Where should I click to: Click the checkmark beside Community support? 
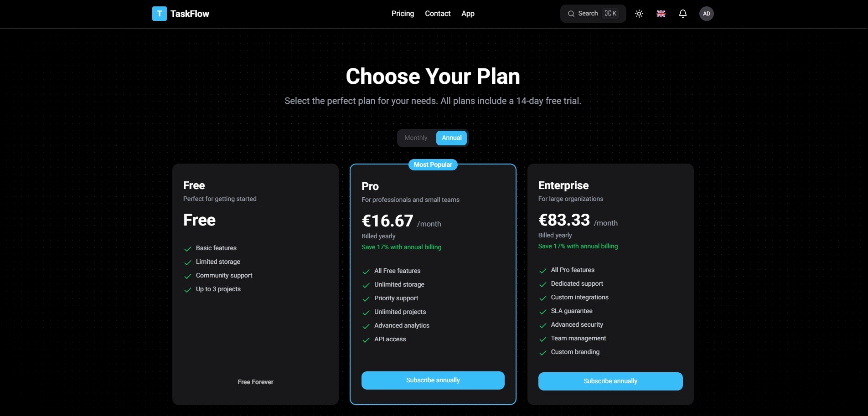coord(188,276)
